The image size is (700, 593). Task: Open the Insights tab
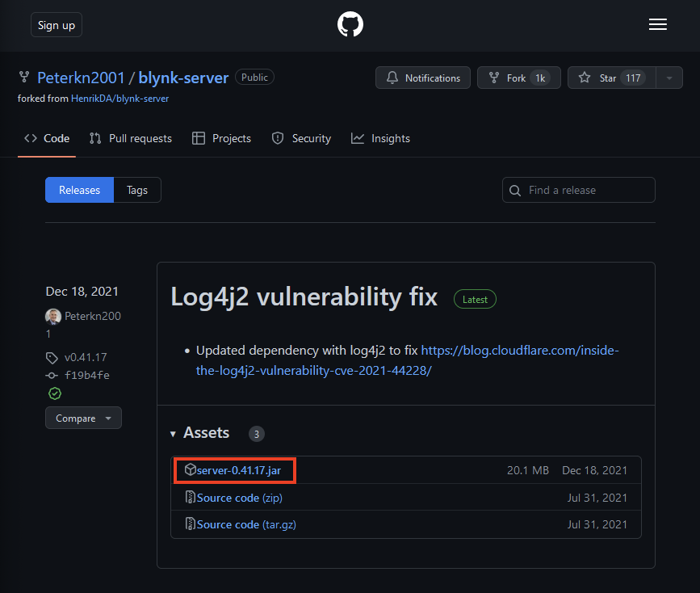coord(380,138)
